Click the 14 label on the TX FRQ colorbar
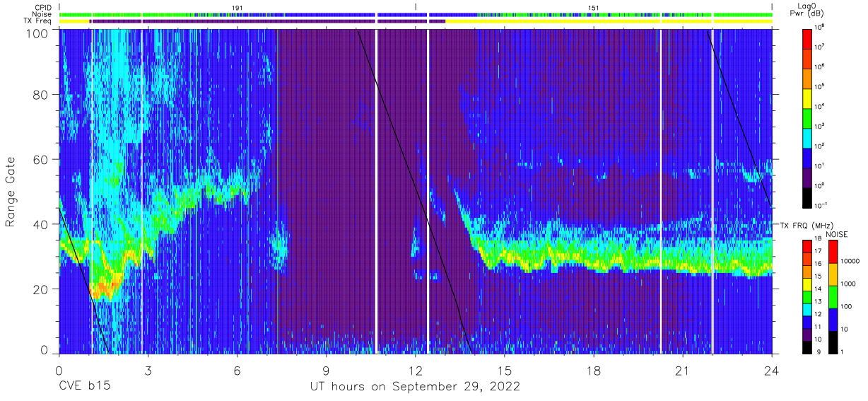Viewport: 868px width, 401px height. coord(818,290)
